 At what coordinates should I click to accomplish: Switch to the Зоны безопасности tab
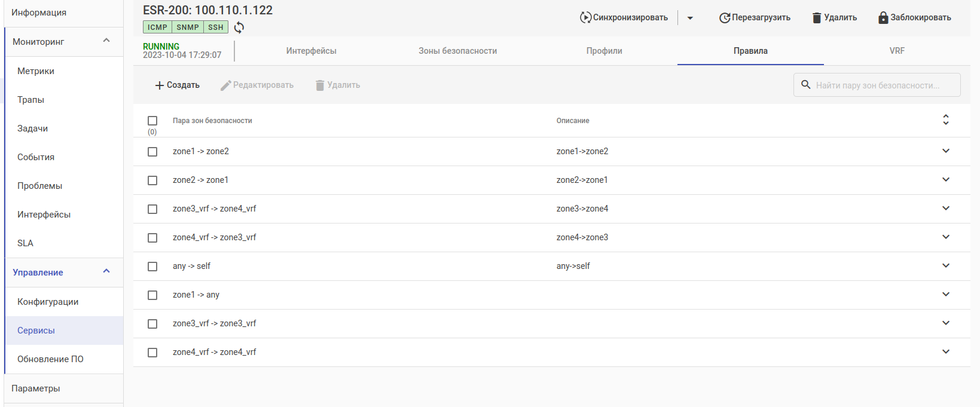(x=457, y=51)
